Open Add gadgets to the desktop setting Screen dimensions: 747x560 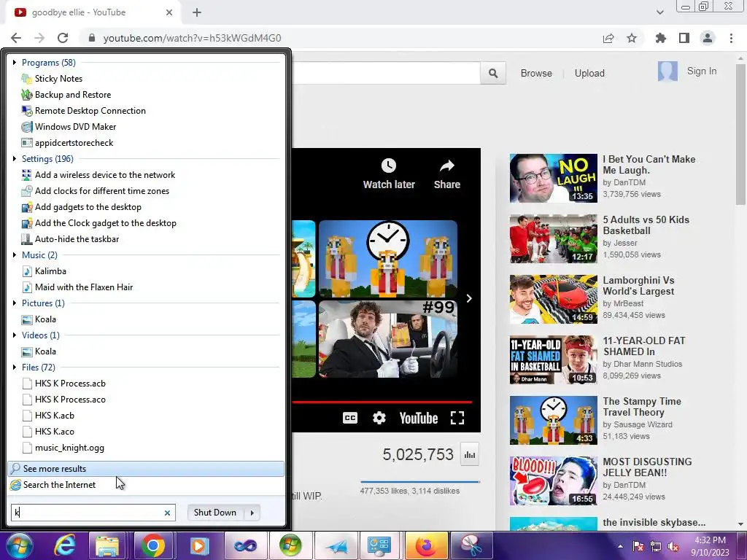[82, 207]
